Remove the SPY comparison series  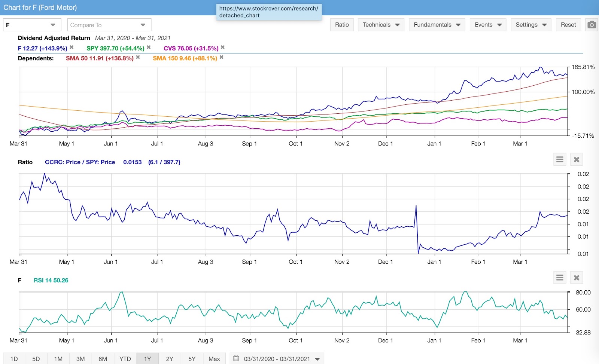pyautogui.click(x=149, y=48)
